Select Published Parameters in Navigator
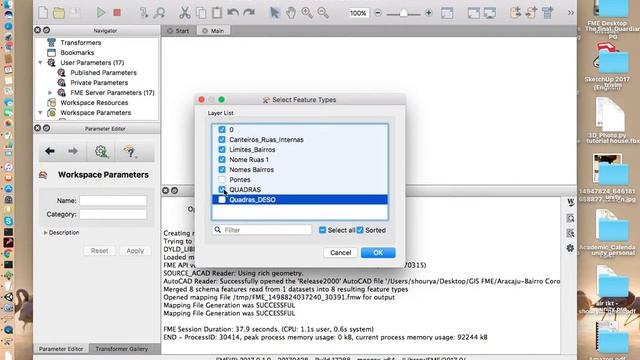Viewport: 640px width, 360px height. pyautogui.click(x=103, y=73)
